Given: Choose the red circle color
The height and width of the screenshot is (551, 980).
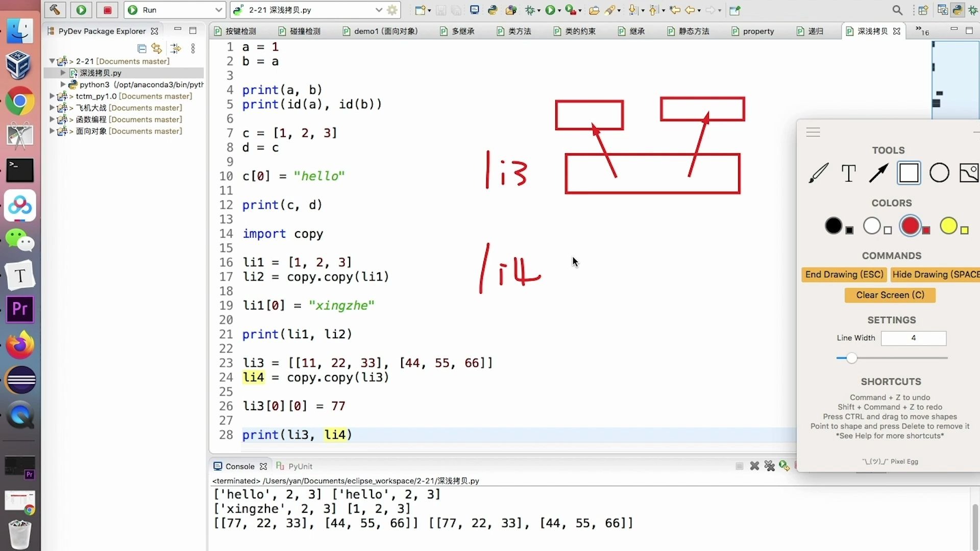Looking at the screenshot, I should point(910,226).
